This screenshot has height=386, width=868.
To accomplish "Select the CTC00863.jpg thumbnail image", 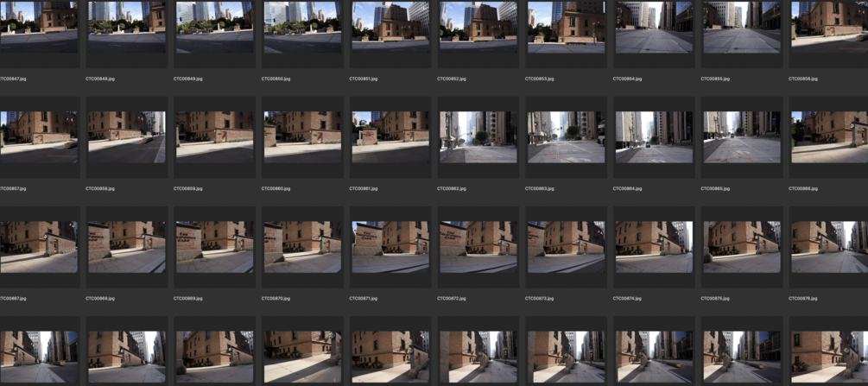I will 566,136.
